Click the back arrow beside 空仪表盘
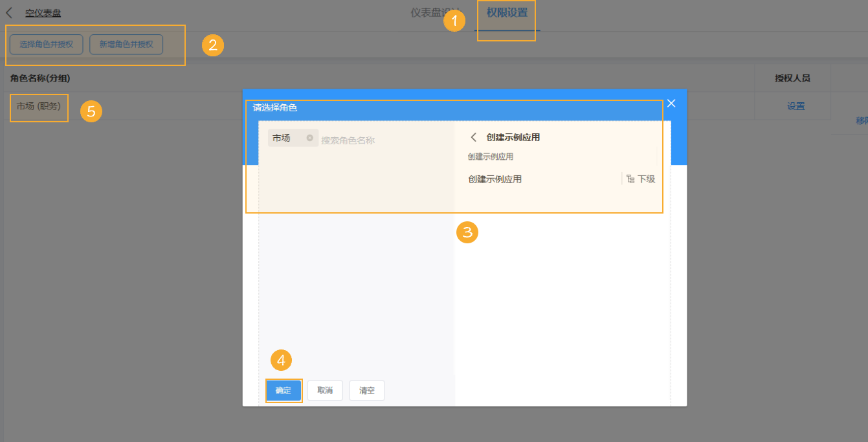The height and width of the screenshot is (442, 868). (9, 12)
